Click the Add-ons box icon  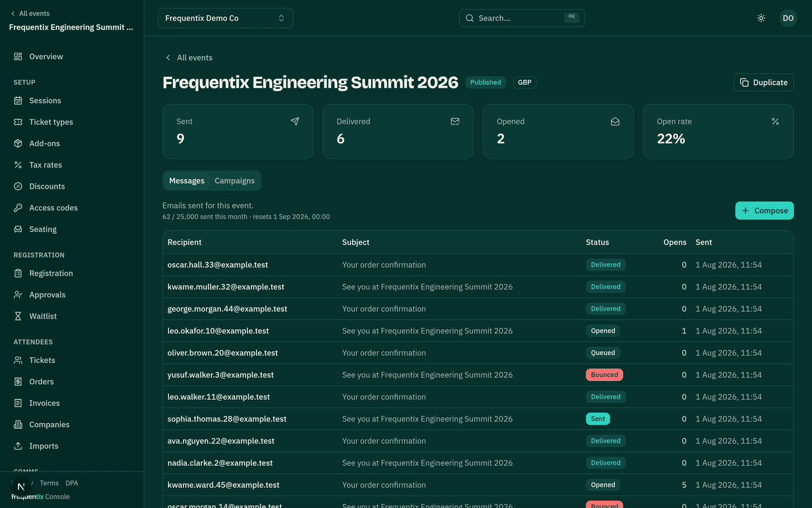(18, 143)
